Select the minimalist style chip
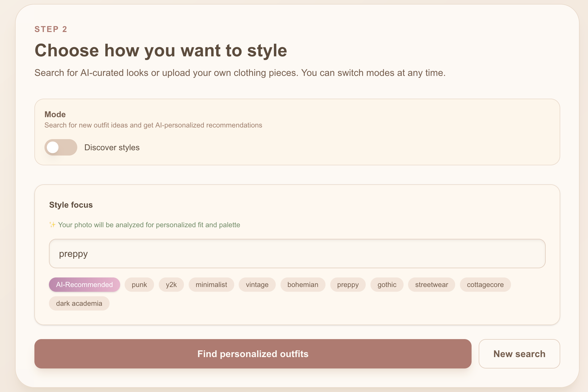Screen dimensions: 588x392 point(211,285)
